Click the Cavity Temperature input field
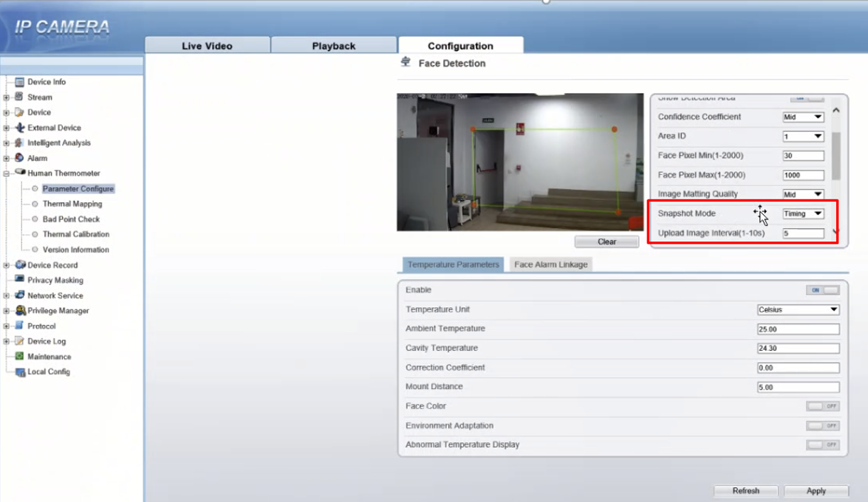This screenshot has width=868, height=502. [x=798, y=348]
